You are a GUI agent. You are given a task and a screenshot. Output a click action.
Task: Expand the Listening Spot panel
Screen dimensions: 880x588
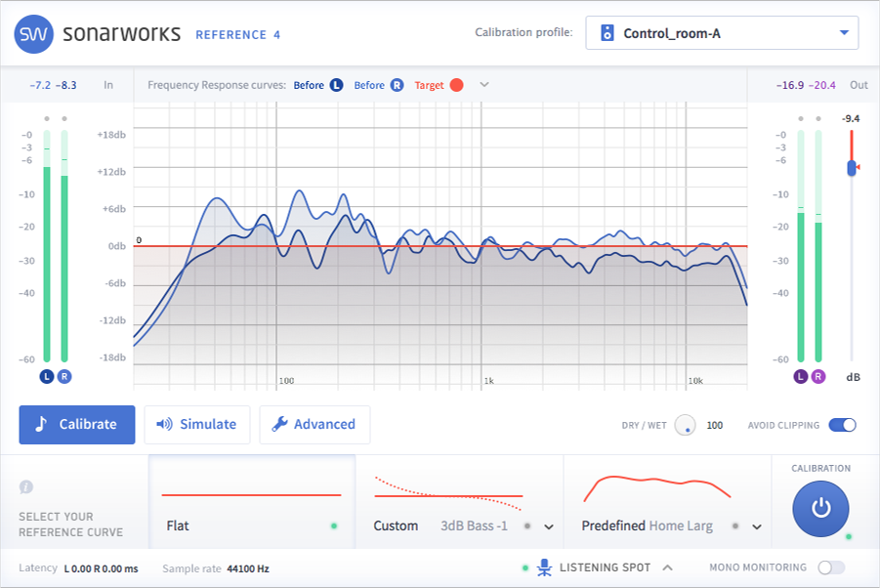668,567
